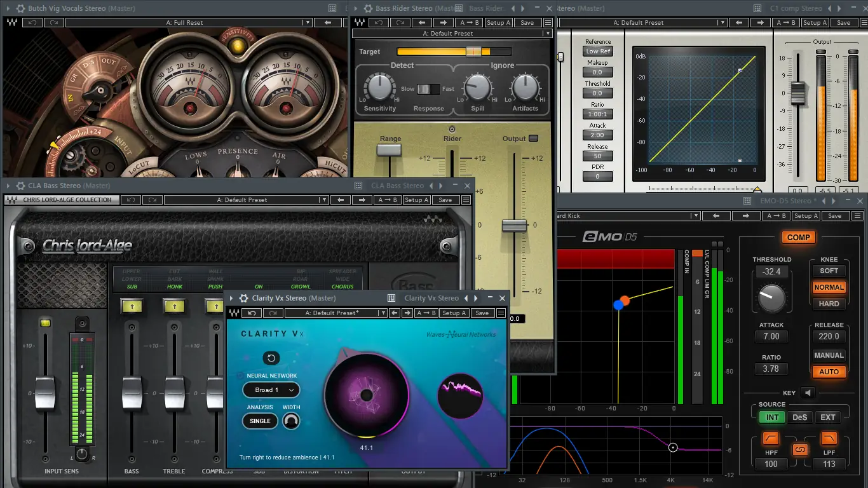
Task: Open Butch Vig Vocals grid options icon
Action: coord(332,9)
